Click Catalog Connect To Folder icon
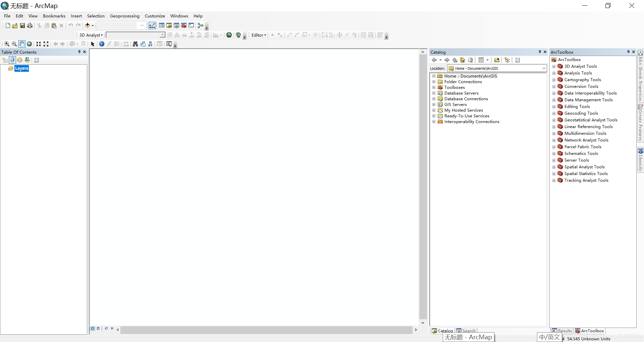This screenshot has height=342, width=644. pyautogui.click(x=497, y=60)
